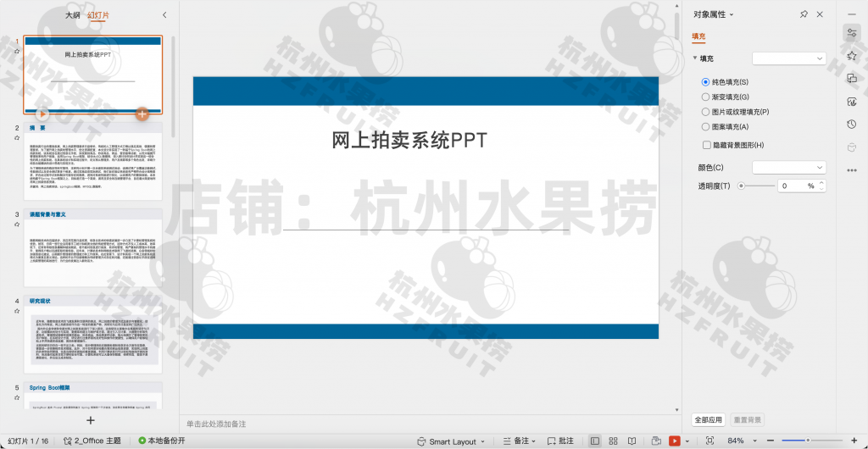Select slide 2 摘要 thumbnail
The width and height of the screenshot is (868, 449).
click(x=93, y=162)
